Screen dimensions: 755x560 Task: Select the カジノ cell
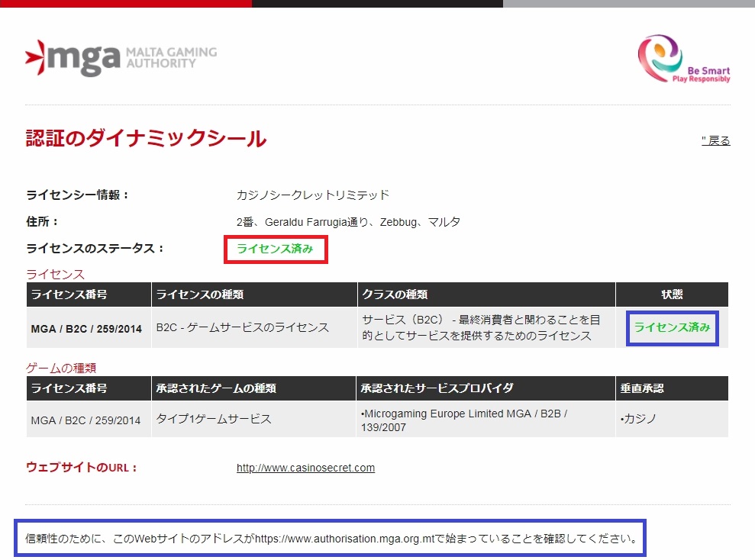point(673,420)
